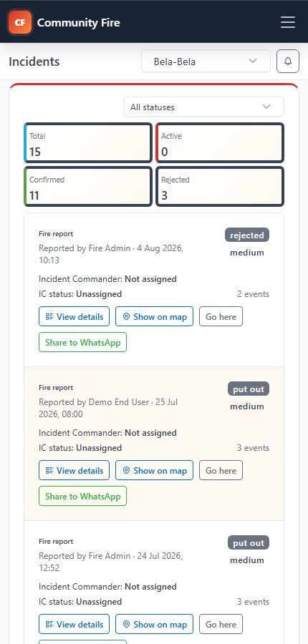The width and height of the screenshot is (308, 644).
Task: Click Go here on 24 Jul report
Action: (221, 624)
